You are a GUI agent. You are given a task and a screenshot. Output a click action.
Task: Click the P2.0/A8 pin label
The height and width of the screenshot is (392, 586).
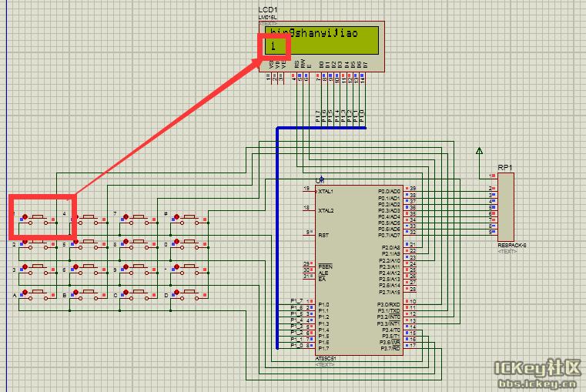tap(390, 247)
